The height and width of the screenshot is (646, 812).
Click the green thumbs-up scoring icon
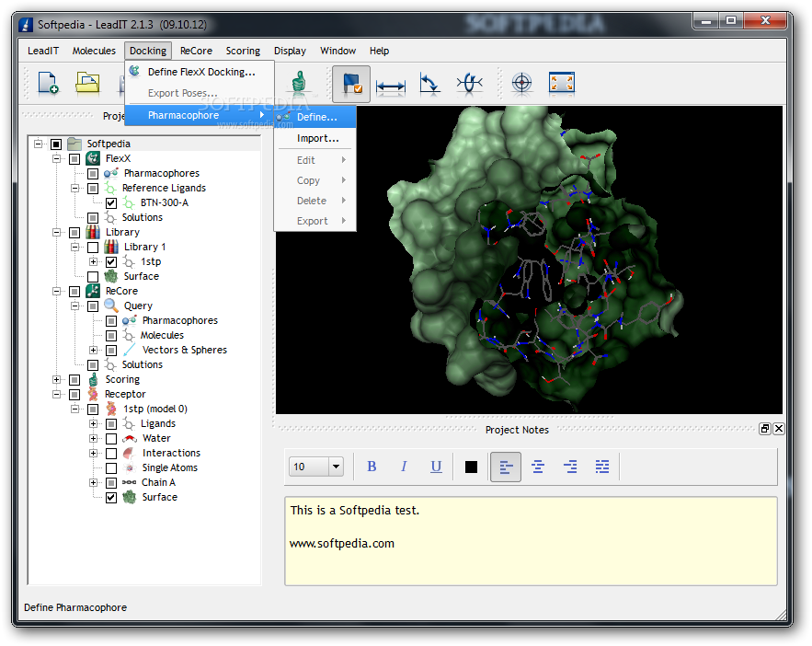(x=299, y=83)
